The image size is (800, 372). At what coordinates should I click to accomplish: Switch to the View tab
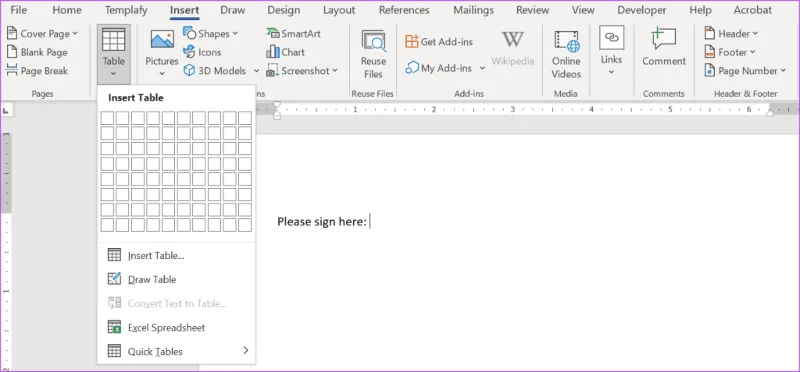point(583,10)
